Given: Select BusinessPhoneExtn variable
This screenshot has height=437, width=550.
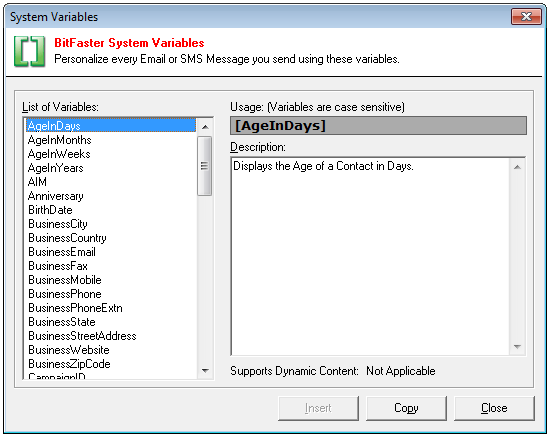Looking at the screenshot, I should 111,308.
